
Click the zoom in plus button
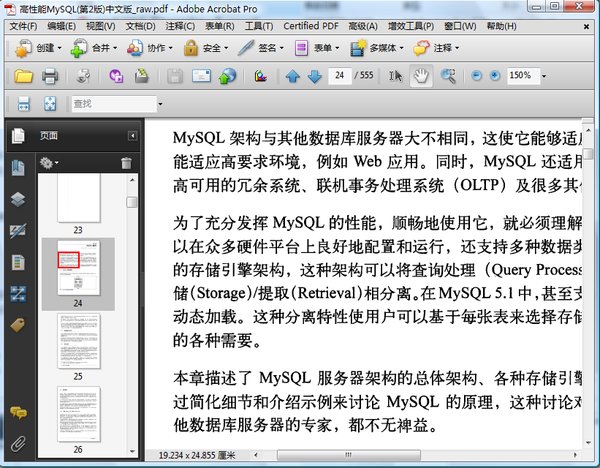pyautogui.click(x=495, y=76)
